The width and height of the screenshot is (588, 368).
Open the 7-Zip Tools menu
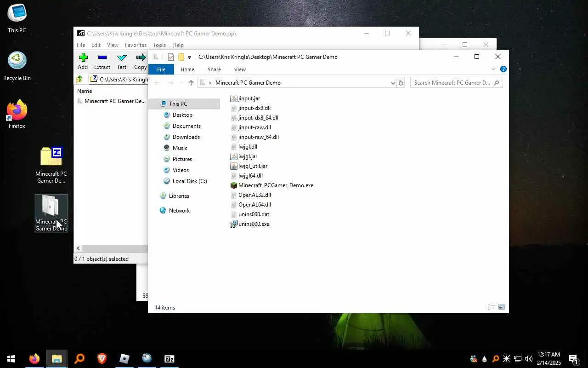pos(159,45)
